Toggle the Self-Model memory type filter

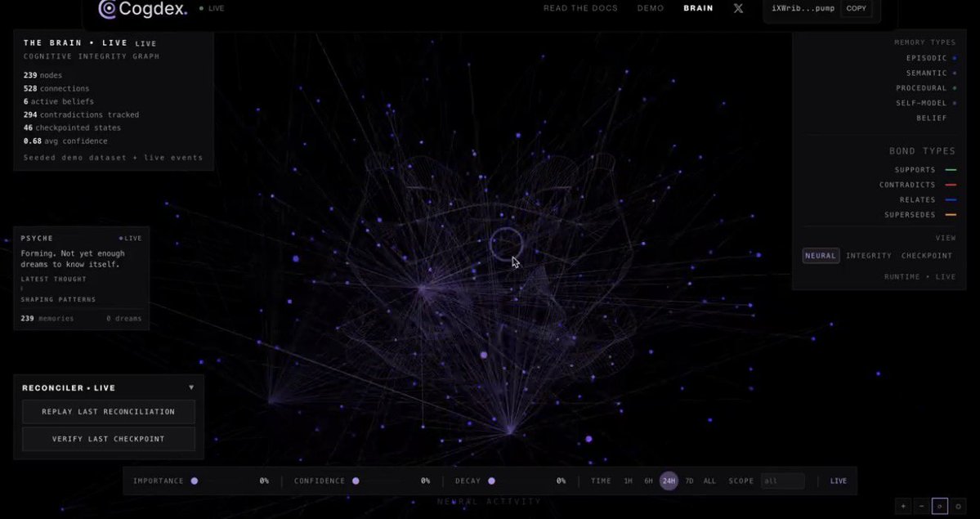(925, 103)
